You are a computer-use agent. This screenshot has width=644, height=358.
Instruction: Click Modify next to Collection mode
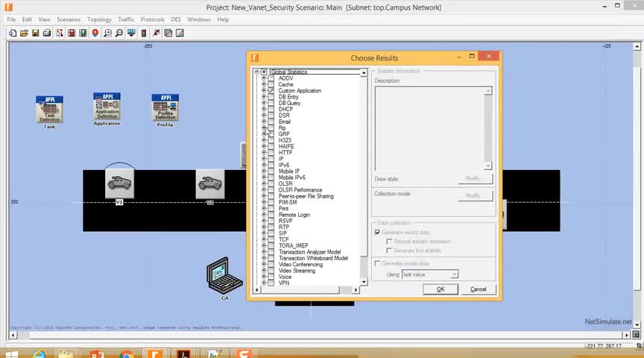tap(476, 195)
